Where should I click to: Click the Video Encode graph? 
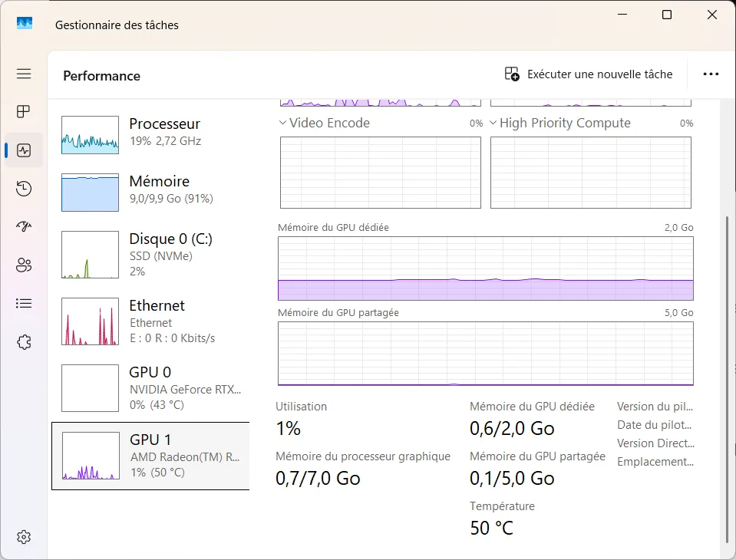coord(381,173)
